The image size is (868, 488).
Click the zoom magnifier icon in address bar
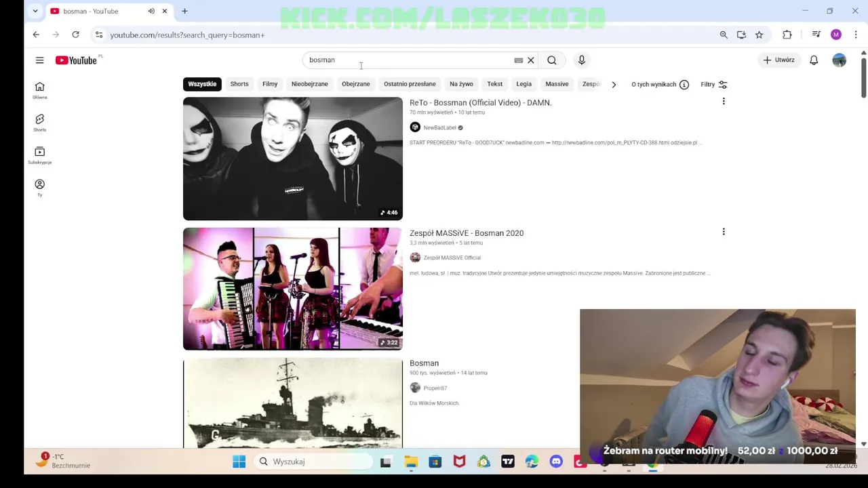(x=724, y=35)
